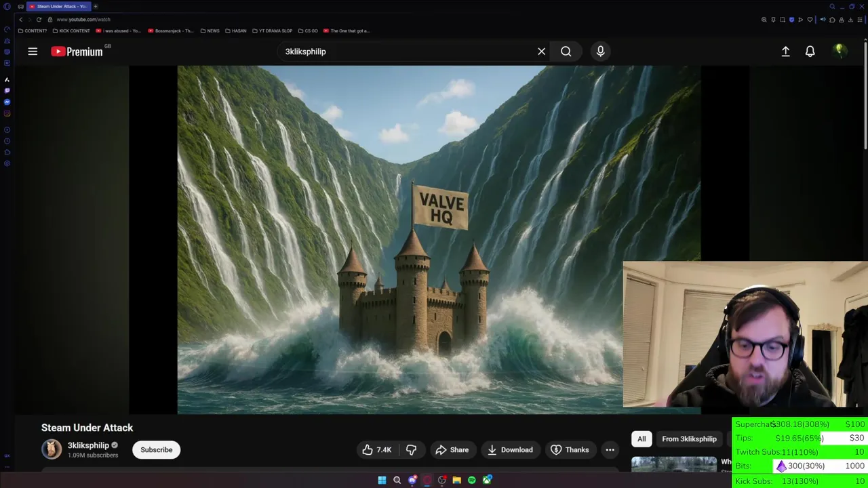
Task: Save page with the heart bookmark icon
Action: point(810,20)
